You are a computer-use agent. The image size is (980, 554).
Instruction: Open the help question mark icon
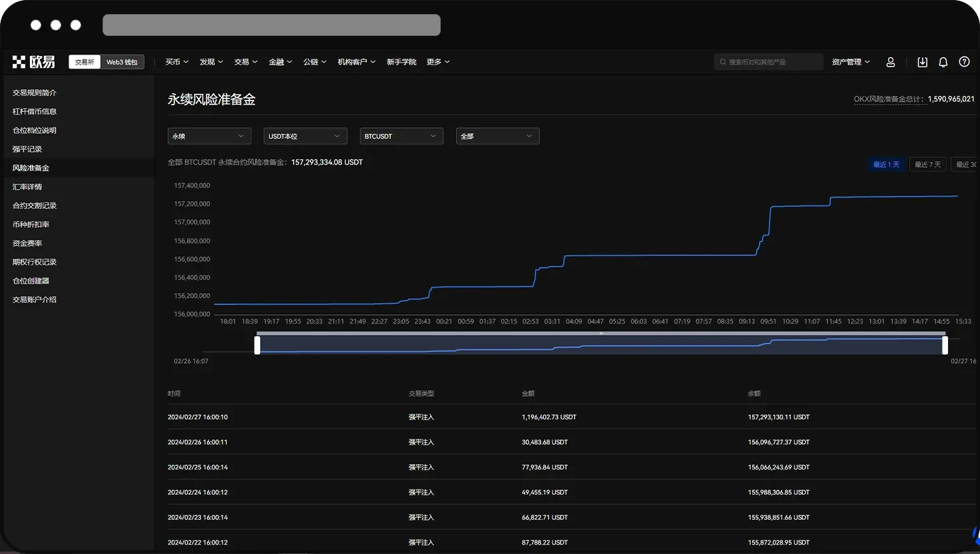point(964,62)
